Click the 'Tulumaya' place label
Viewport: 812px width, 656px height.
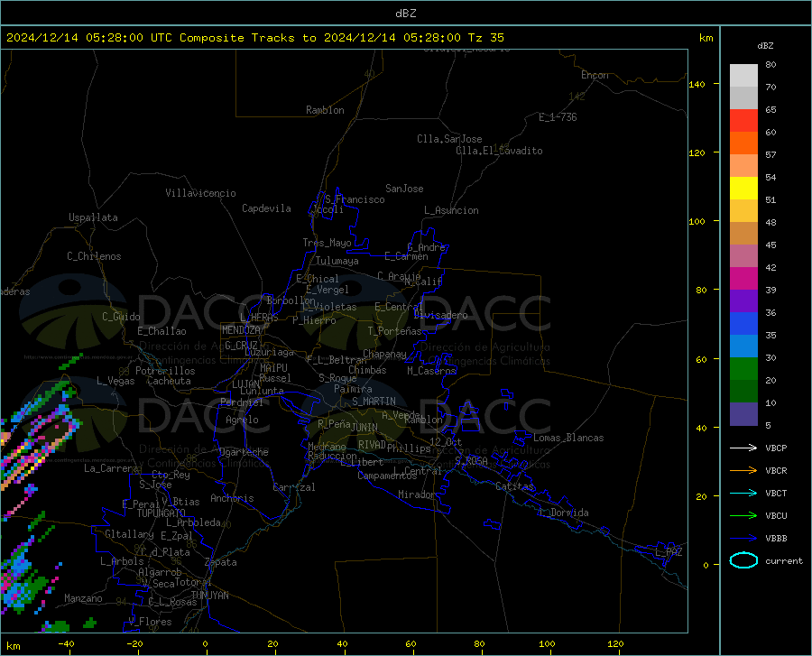[x=337, y=261]
